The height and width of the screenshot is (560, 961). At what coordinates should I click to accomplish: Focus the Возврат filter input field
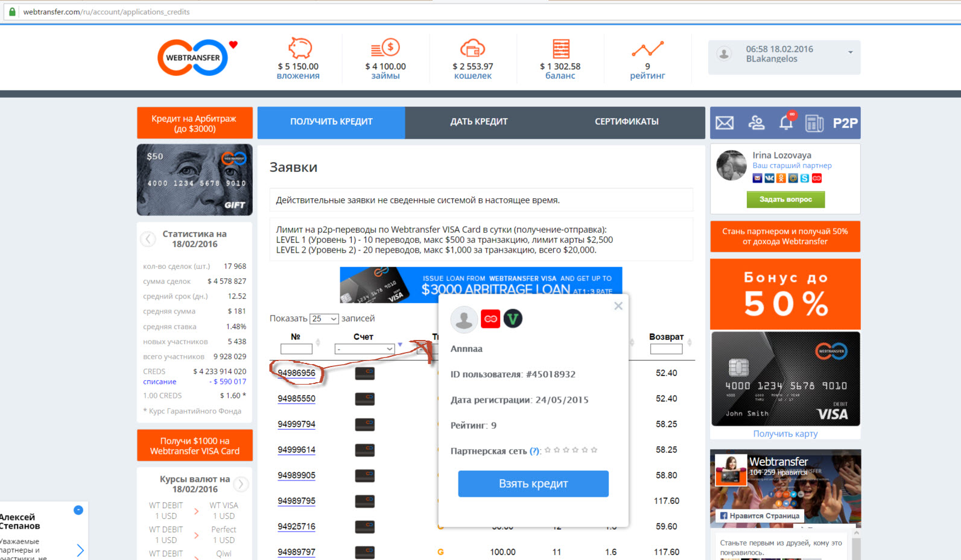tap(667, 349)
